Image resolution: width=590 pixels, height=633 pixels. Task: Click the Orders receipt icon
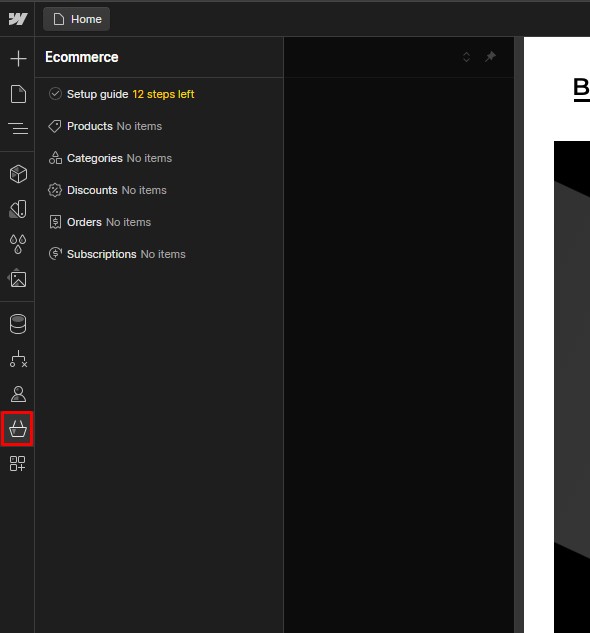55,222
